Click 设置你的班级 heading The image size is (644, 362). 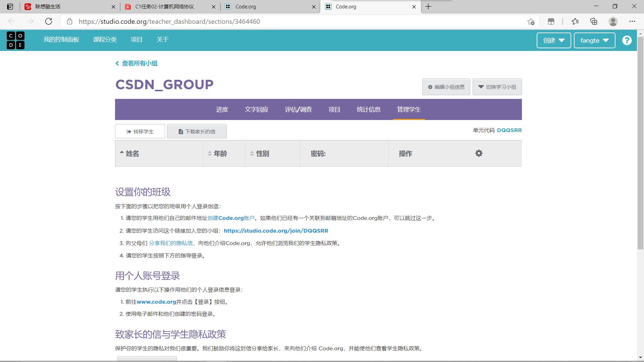coord(143,192)
